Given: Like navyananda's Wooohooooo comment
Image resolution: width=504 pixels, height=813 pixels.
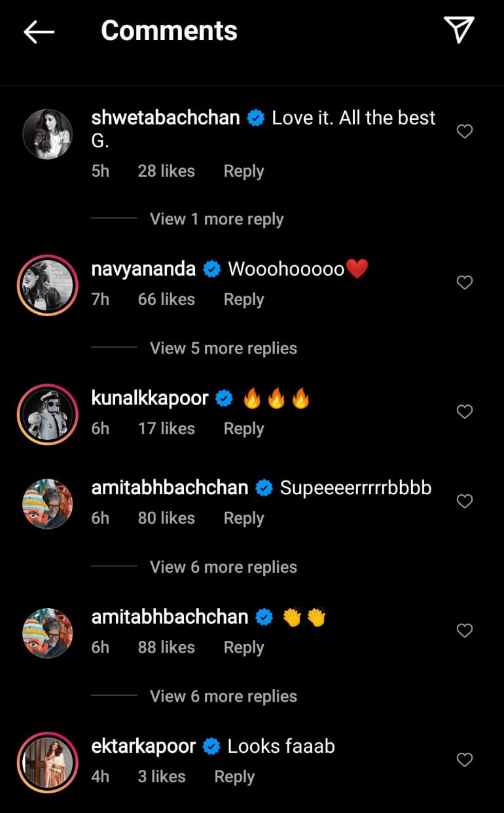Looking at the screenshot, I should (x=464, y=283).
